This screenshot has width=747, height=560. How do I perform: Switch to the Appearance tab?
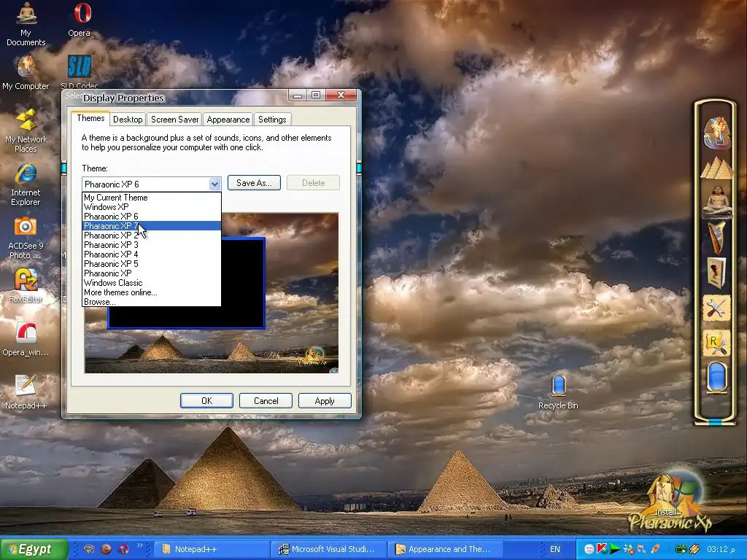coord(228,120)
